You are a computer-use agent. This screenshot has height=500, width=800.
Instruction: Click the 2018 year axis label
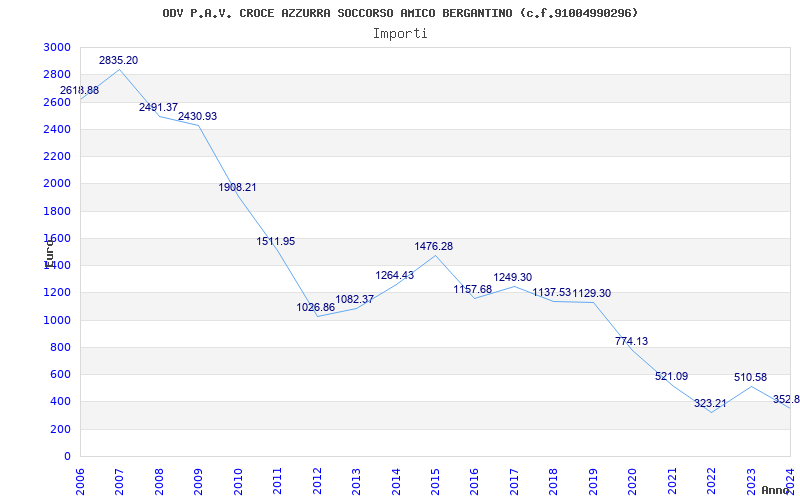coord(554,481)
